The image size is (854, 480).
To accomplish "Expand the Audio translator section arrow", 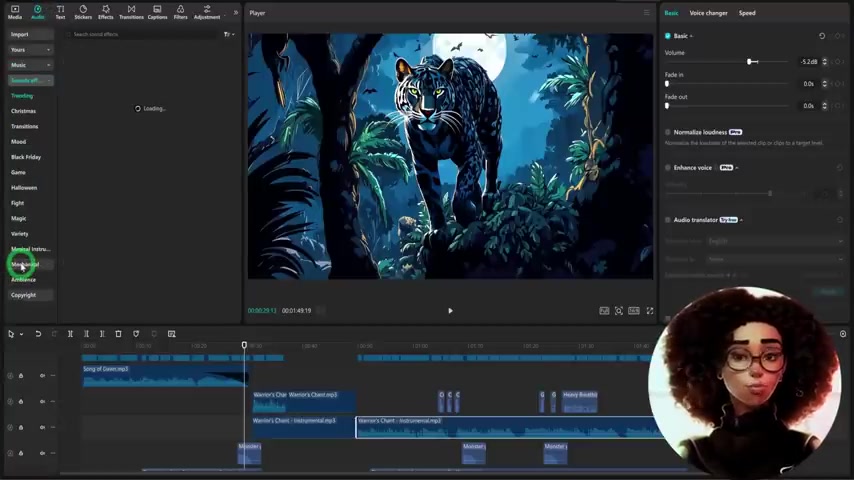I will (741, 220).
